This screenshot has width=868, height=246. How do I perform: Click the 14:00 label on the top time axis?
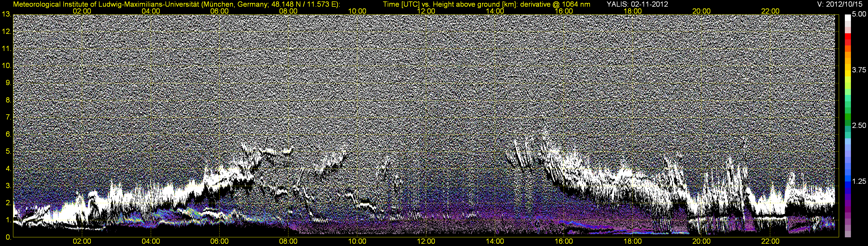click(x=495, y=11)
